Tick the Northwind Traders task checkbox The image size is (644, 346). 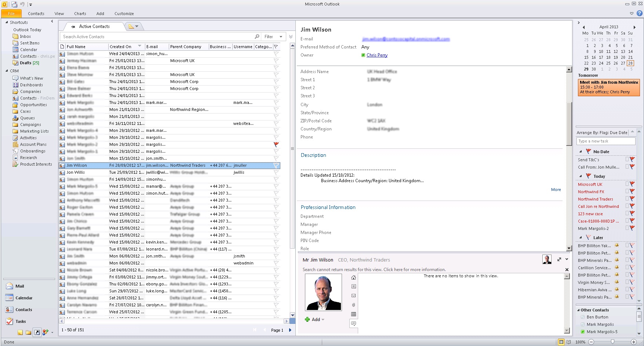[627, 199]
